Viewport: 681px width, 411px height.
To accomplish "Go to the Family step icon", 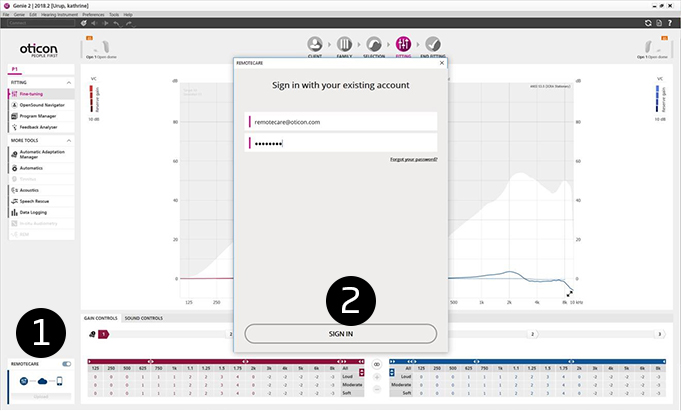I will [344, 44].
